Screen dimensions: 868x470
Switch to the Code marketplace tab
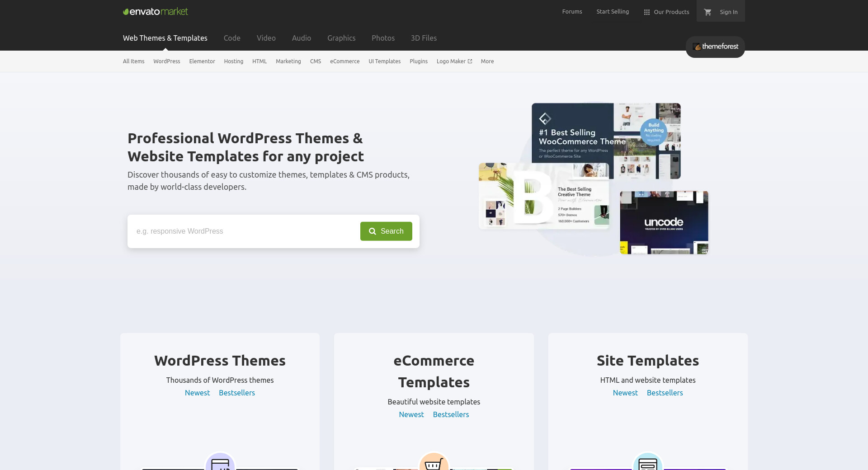click(232, 38)
